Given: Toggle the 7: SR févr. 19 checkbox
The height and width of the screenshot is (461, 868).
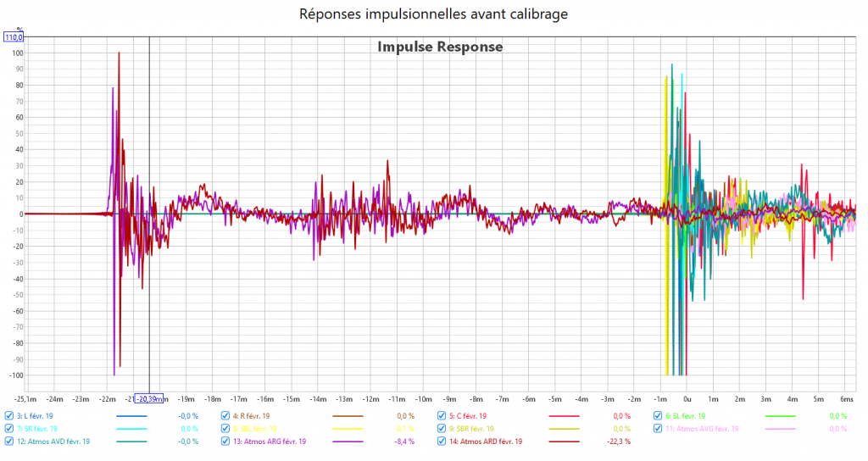Looking at the screenshot, I should point(8,429).
